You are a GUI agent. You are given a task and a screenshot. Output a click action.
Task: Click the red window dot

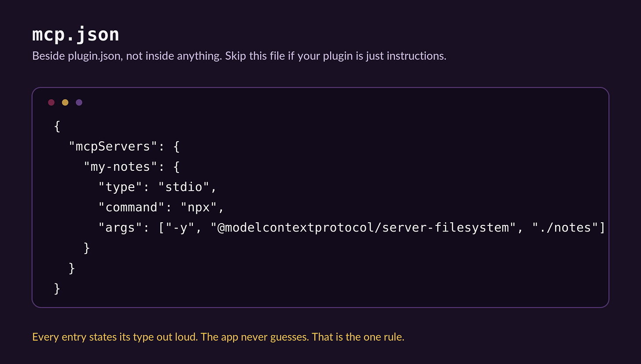click(x=51, y=103)
